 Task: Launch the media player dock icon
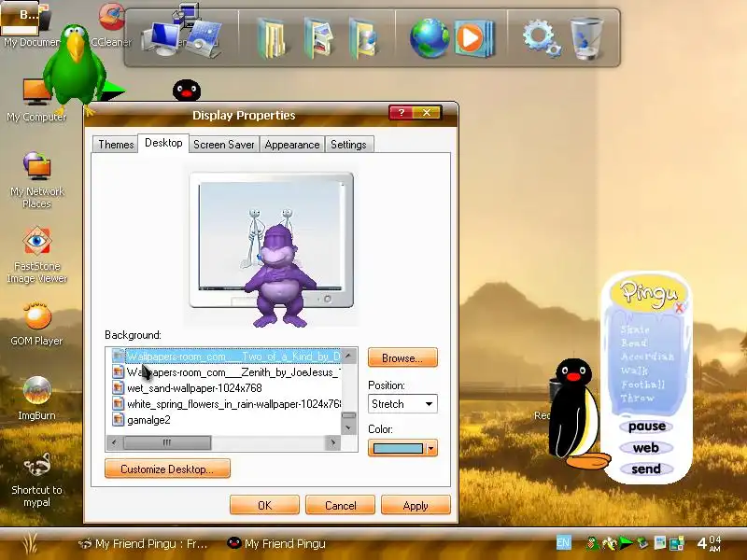(x=474, y=38)
